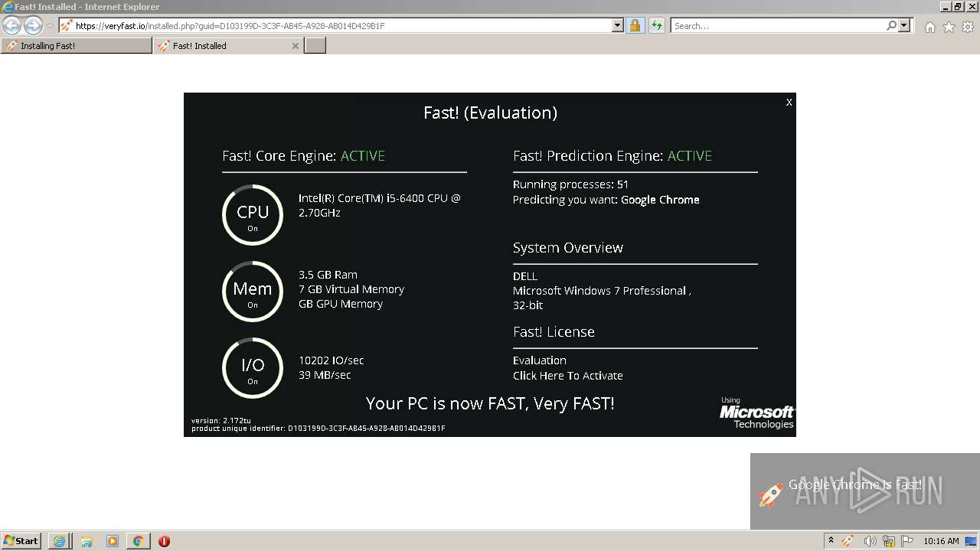Screen dimensions: 980x551
Task: Click Internet Explorer taskbar icon
Action: (x=60, y=541)
